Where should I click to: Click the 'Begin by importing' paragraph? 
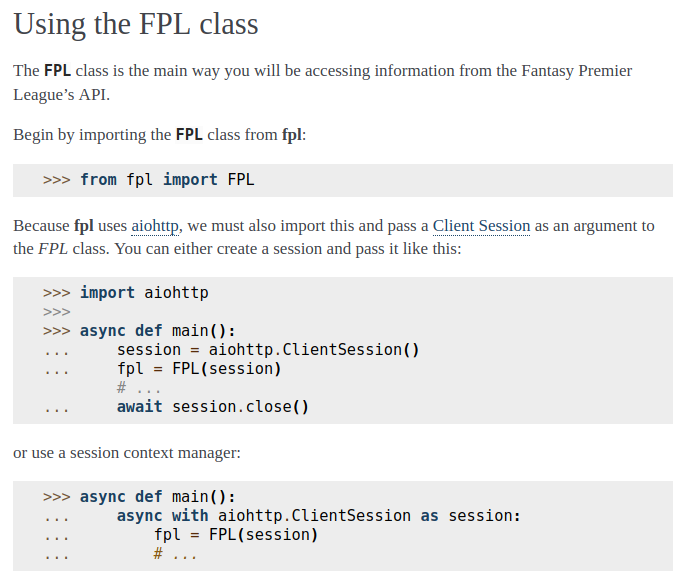(x=159, y=135)
